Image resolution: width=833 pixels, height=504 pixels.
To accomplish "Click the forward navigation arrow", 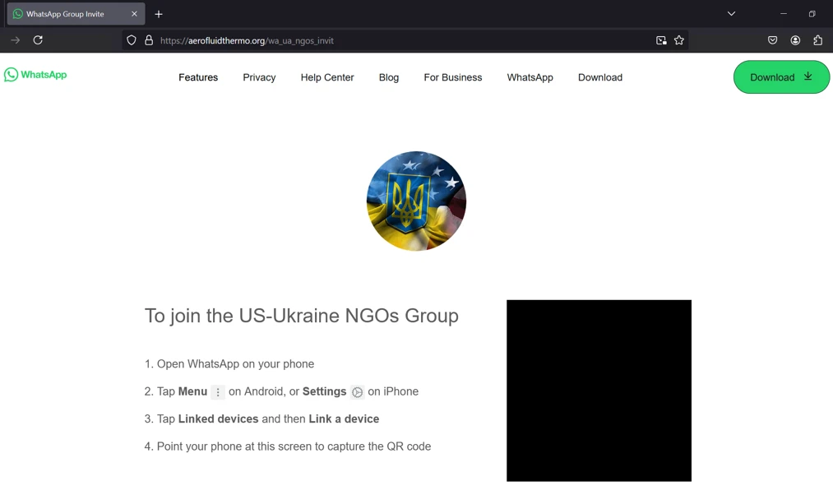I will click(15, 39).
